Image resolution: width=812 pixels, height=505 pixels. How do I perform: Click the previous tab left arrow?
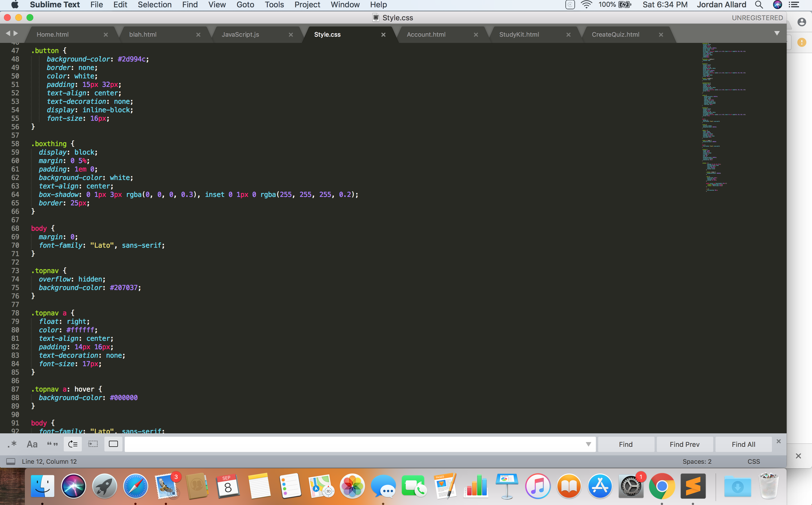click(x=8, y=33)
